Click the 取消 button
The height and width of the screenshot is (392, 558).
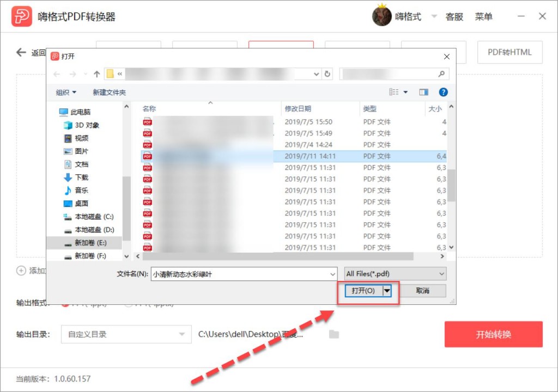click(x=422, y=291)
